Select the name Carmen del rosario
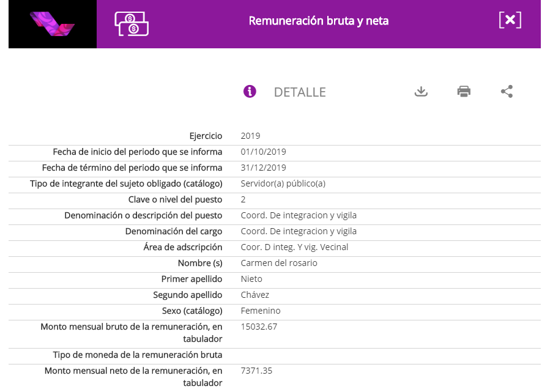550x392 pixels. click(x=279, y=263)
